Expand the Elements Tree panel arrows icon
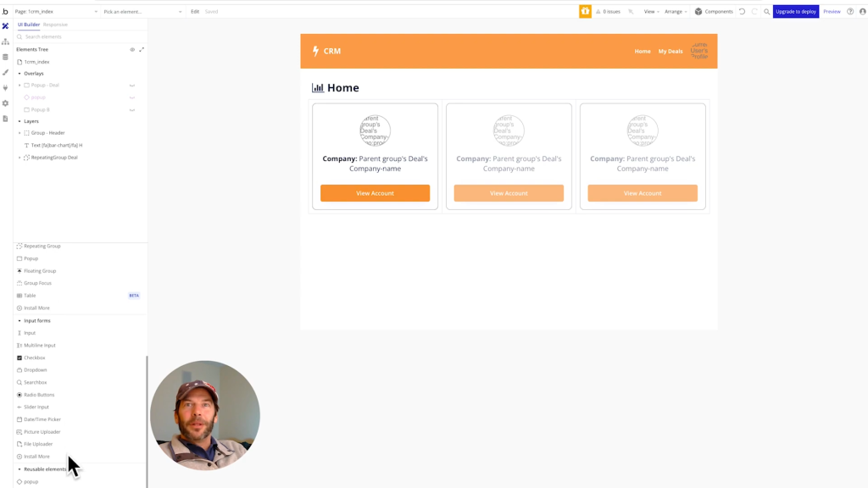The width and height of the screenshot is (868, 488). (x=142, y=49)
